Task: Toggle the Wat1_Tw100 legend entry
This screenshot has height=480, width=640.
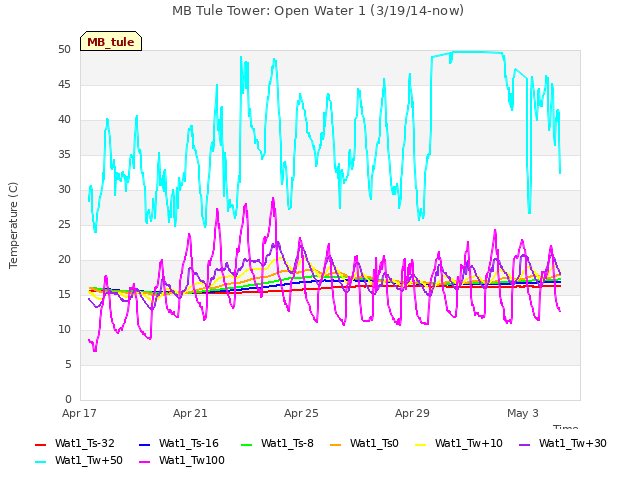Action: click(182, 461)
